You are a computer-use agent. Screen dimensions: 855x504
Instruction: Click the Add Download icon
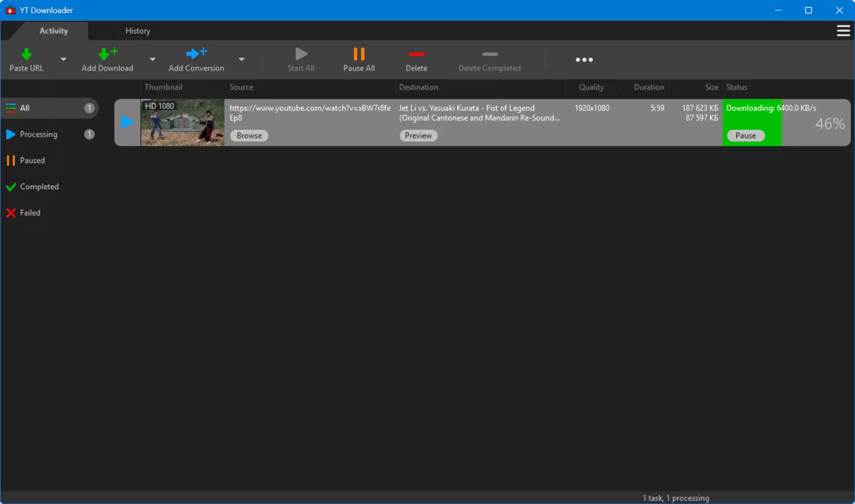coord(108,53)
